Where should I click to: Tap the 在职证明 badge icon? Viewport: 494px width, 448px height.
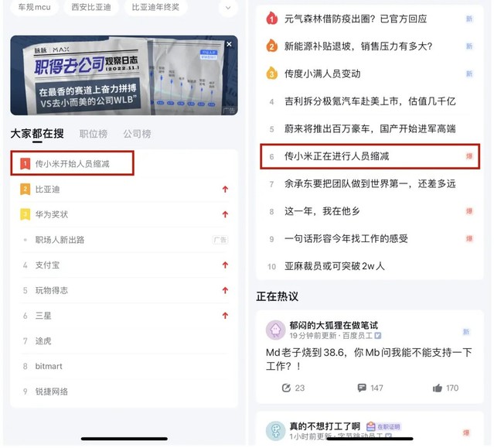370,426
